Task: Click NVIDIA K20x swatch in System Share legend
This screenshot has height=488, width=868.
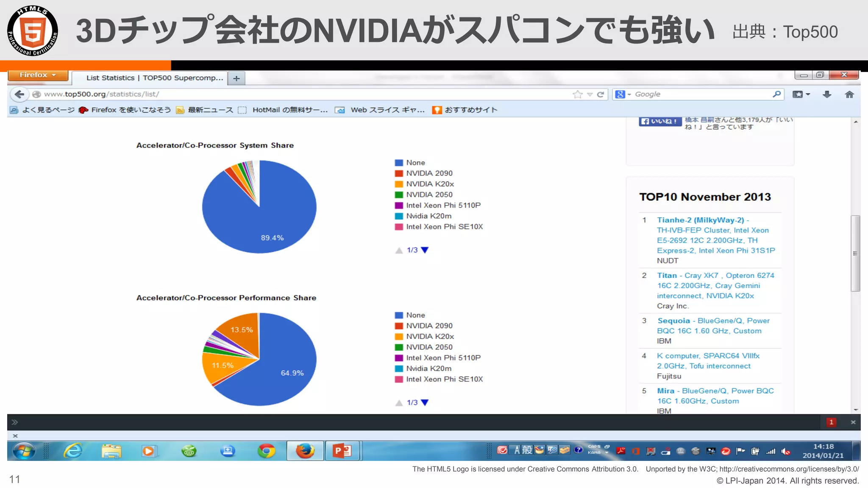Action: point(398,184)
